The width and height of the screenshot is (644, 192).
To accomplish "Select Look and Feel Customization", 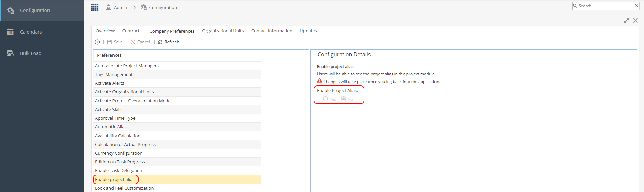I will pos(177,188).
